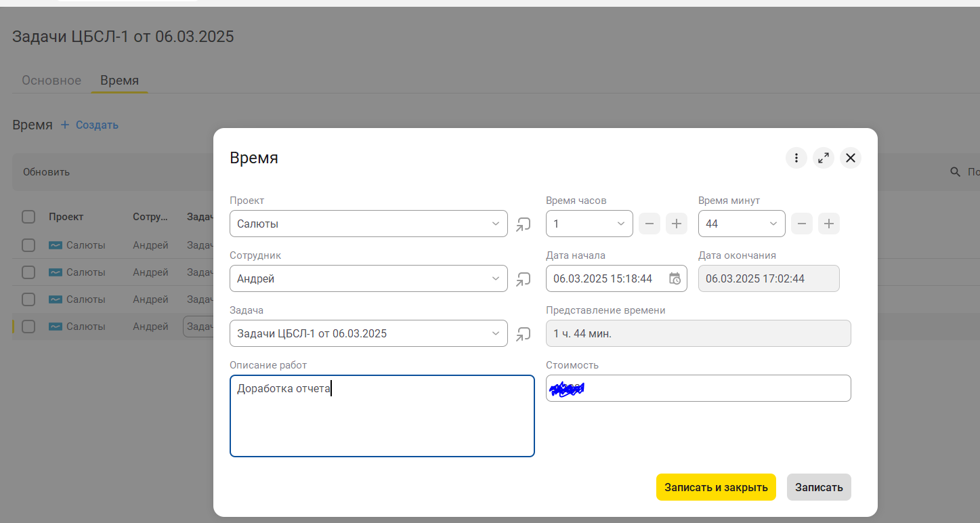Open the linked Задача record icon

[x=523, y=334]
